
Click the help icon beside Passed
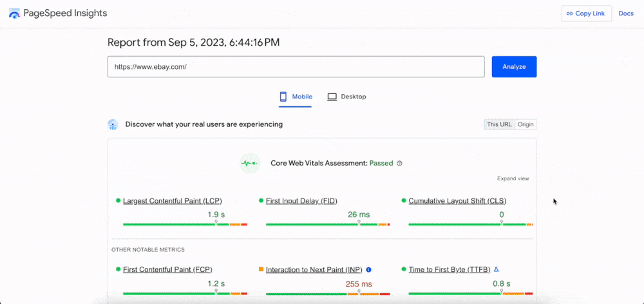[399, 164]
